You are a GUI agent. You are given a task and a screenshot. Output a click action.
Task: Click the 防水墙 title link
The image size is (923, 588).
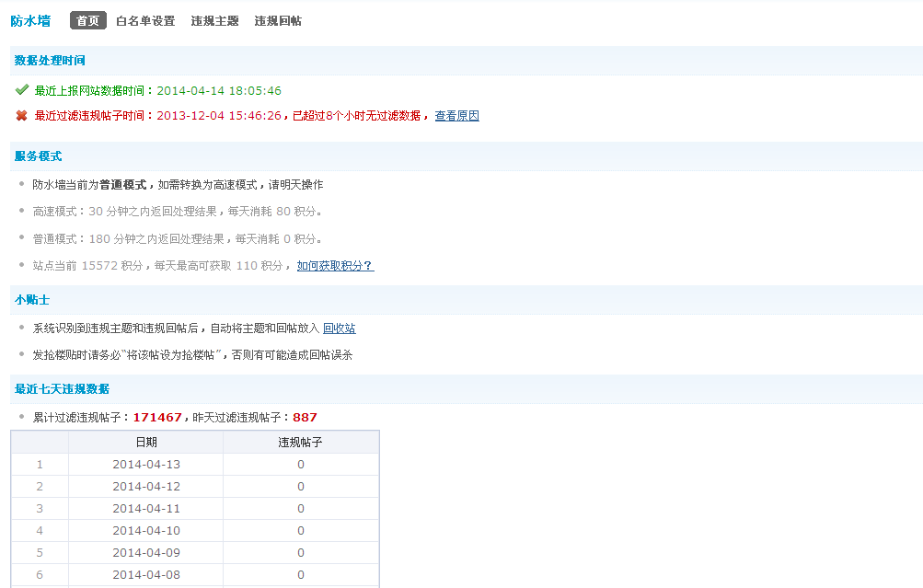pyautogui.click(x=30, y=20)
